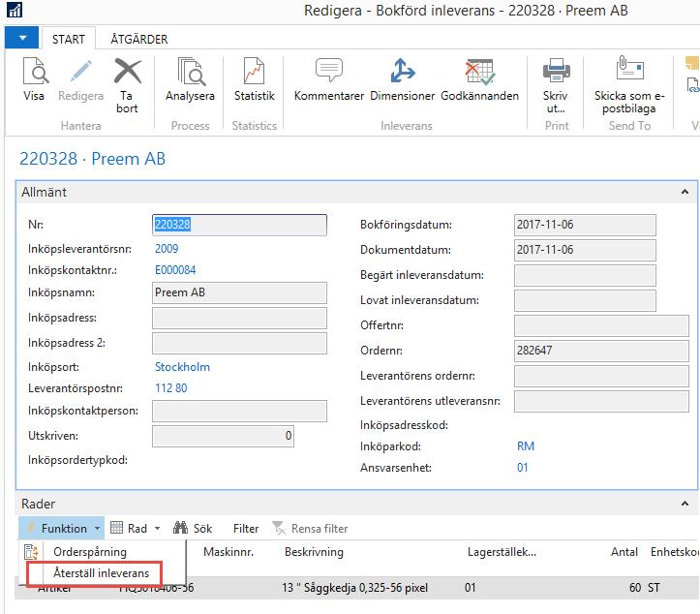Viewport: 700px width, 614px height.
Task: Click the Sök binoculars icon
Action: [x=180, y=528]
